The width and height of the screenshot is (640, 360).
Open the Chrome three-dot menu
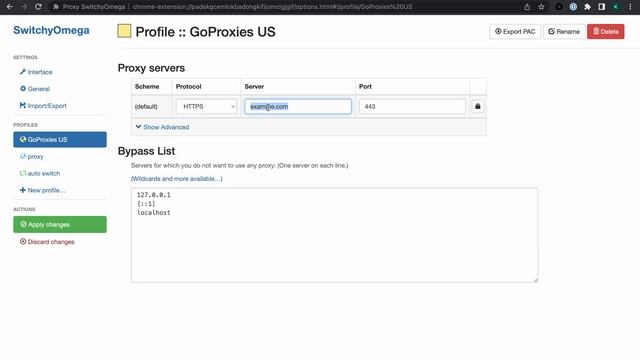coord(630,7)
